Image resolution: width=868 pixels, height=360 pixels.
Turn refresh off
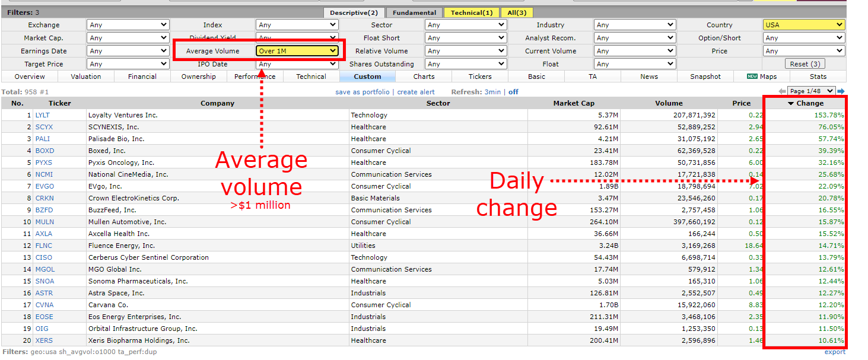[x=513, y=92]
